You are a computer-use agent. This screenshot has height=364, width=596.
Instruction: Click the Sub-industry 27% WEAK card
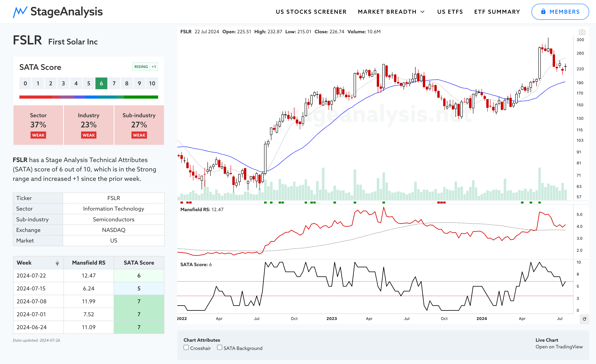pos(139,125)
